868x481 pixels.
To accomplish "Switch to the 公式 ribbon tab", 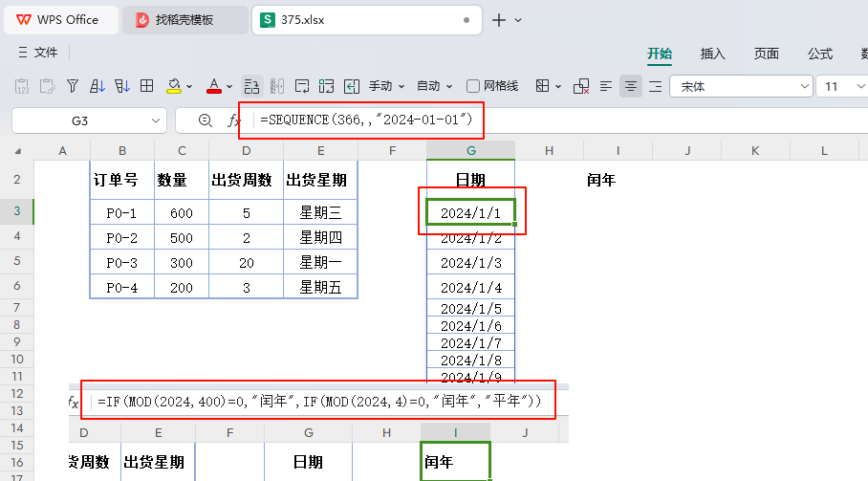I will click(820, 54).
